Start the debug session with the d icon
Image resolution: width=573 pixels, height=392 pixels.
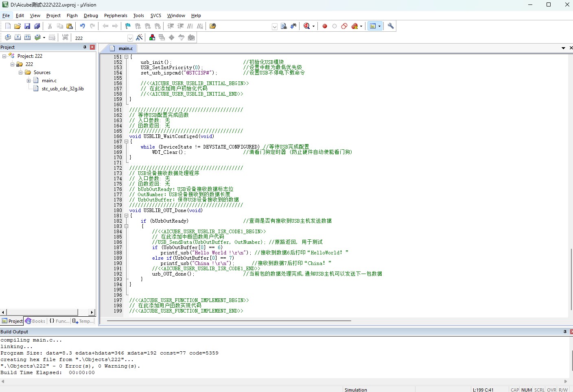307,26
